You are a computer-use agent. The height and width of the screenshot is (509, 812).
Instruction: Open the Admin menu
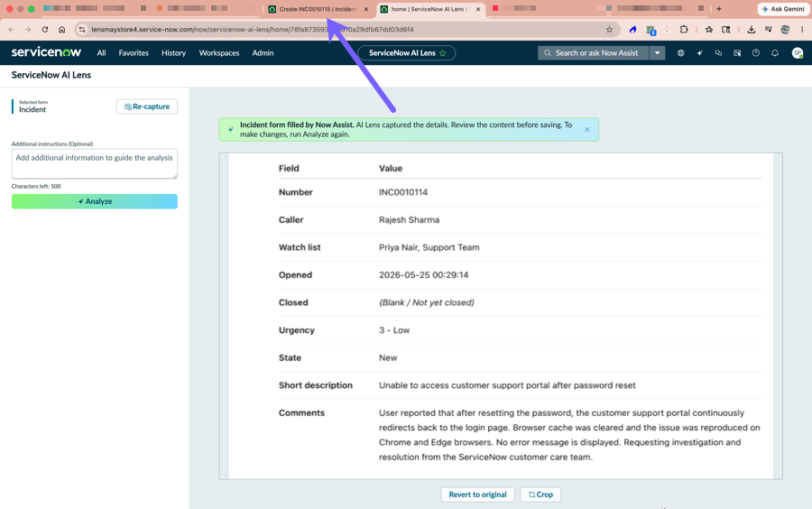pyautogui.click(x=263, y=53)
